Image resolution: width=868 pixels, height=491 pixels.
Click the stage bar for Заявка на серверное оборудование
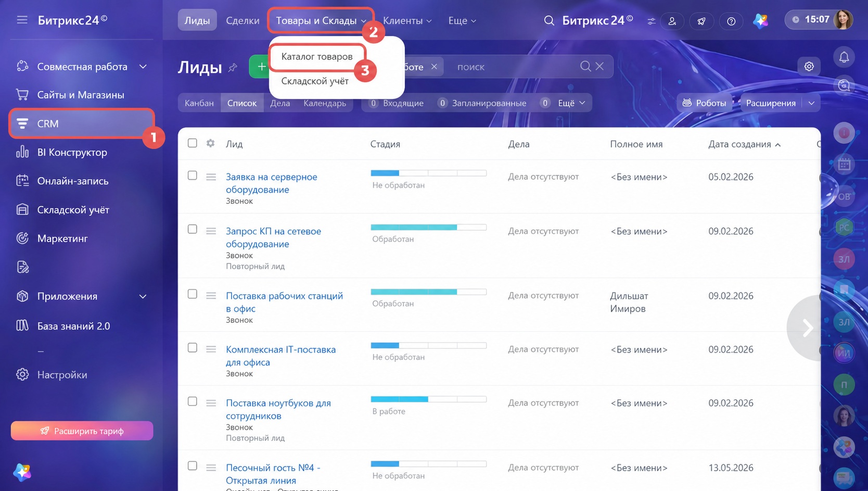click(x=428, y=173)
